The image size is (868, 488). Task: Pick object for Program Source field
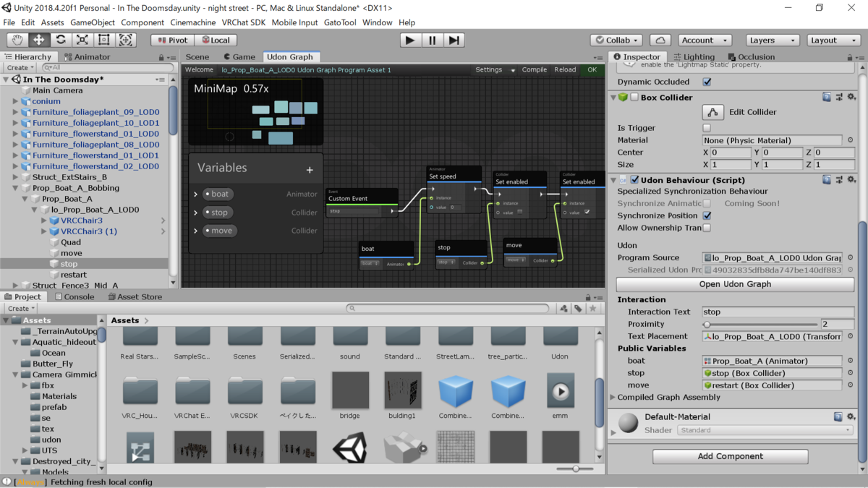[850, 257]
